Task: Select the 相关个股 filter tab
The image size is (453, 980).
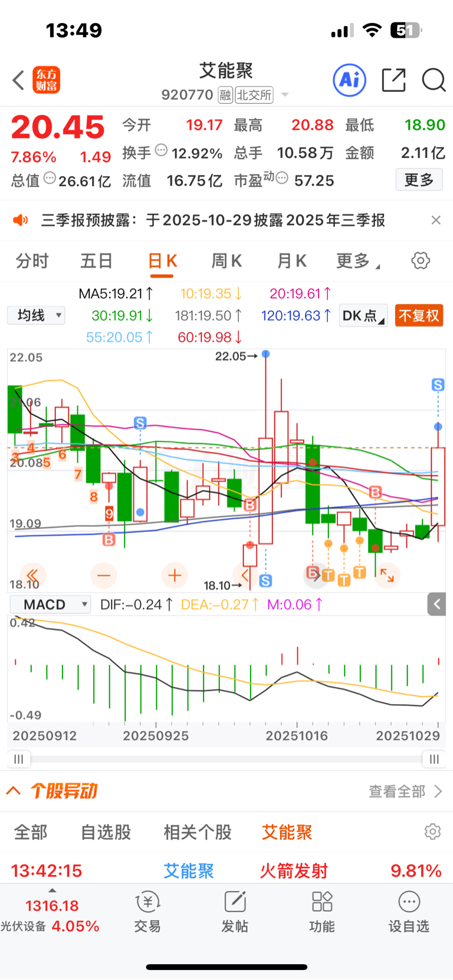Action: tap(198, 832)
